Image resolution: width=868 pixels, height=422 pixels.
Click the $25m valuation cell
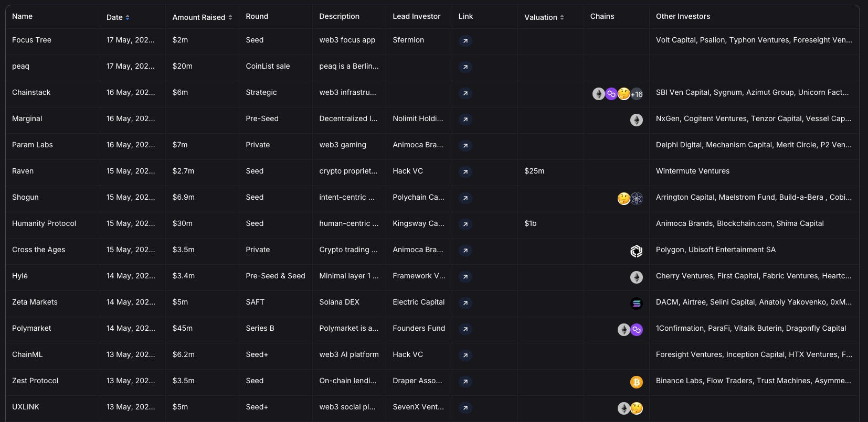(x=551, y=171)
